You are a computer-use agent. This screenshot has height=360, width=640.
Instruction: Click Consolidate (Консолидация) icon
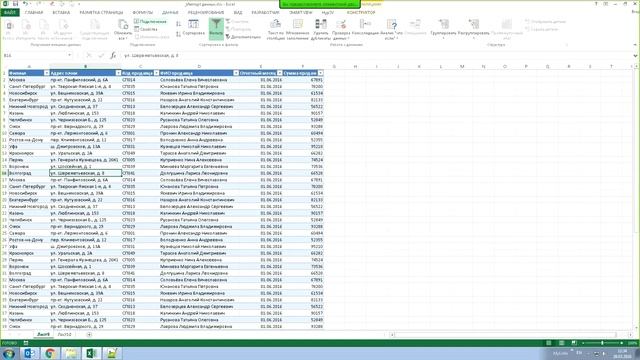pos(365,27)
